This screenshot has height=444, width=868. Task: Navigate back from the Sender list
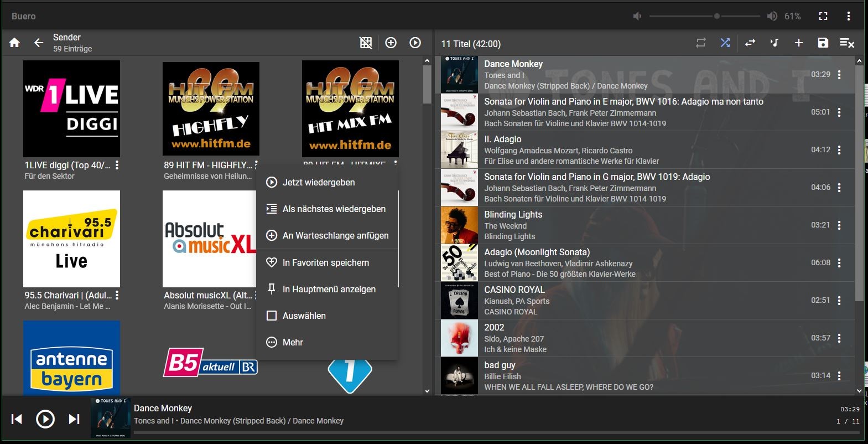coord(38,43)
